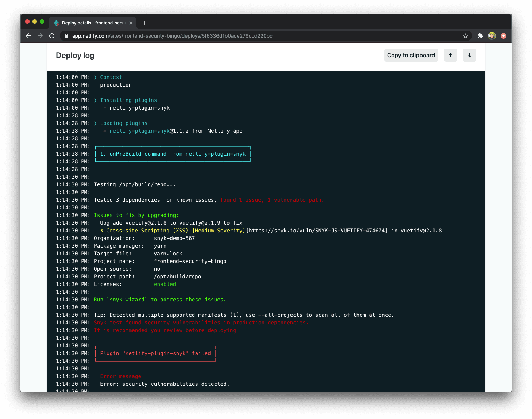Click the browser forward arrow
532x419 pixels.
click(x=40, y=36)
